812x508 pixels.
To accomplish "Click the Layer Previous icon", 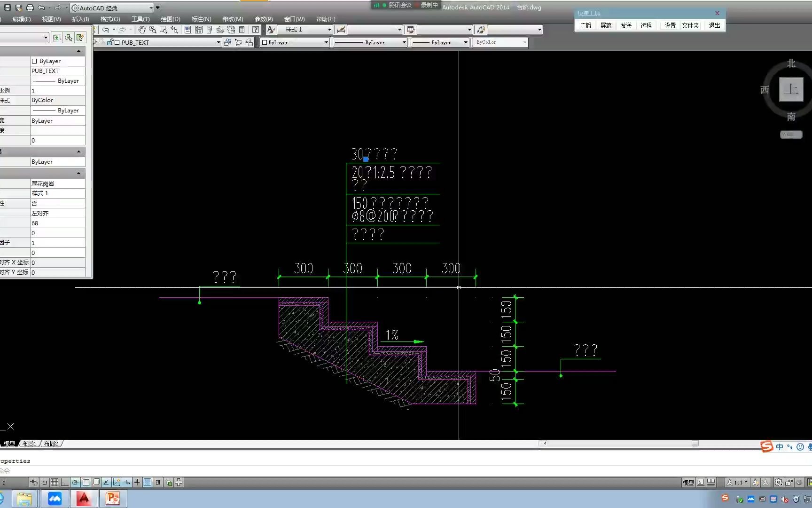I will (x=238, y=42).
